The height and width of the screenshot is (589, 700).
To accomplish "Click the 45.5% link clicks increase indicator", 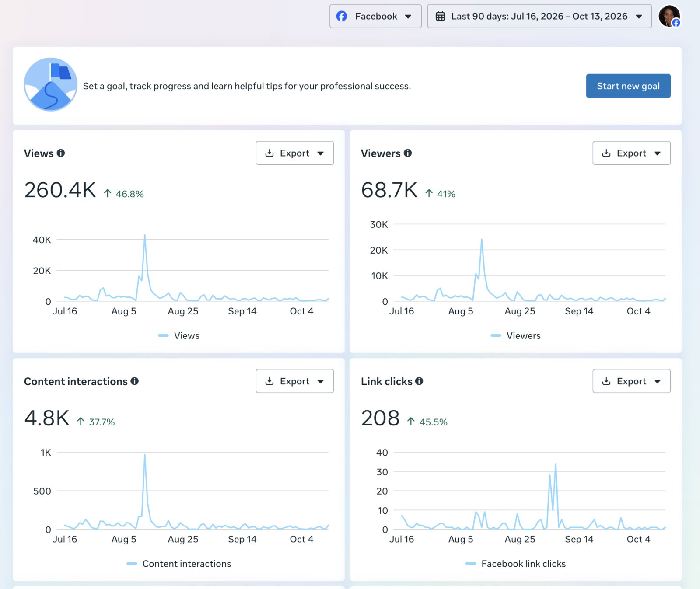I will coord(427,422).
